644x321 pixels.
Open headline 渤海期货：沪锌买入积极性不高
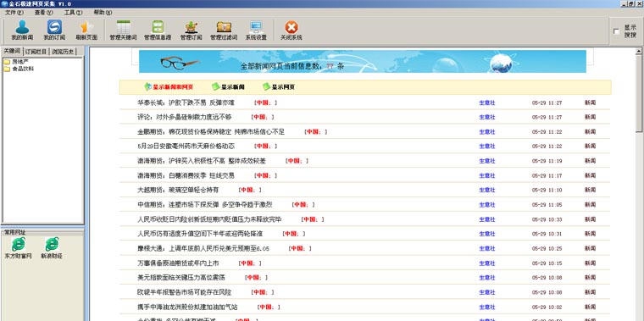[x=202, y=161]
